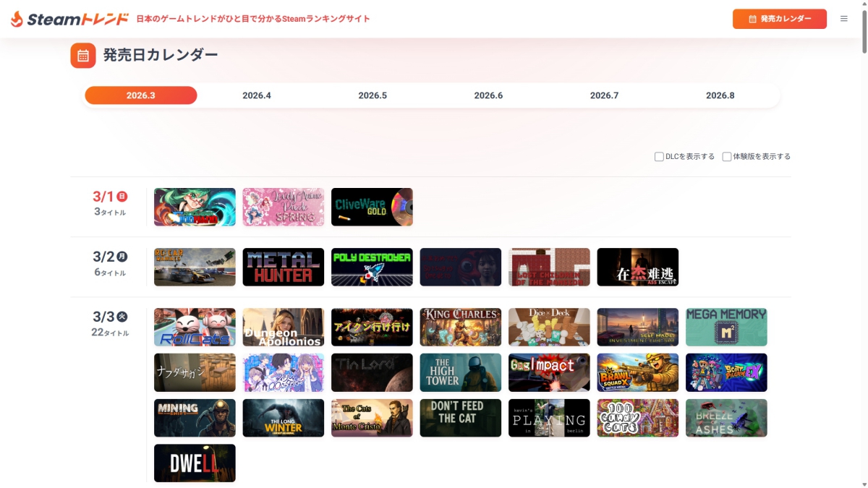The image size is (868, 488).
Task: Click the CliveWare Gold game thumbnail
Action: 372,207
